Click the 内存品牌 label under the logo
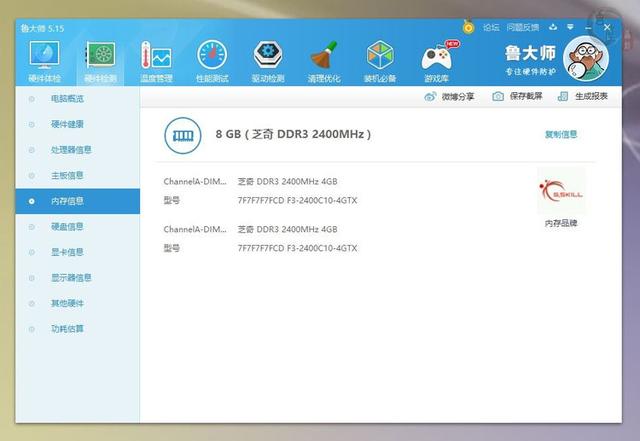The width and height of the screenshot is (640, 441). (x=561, y=223)
